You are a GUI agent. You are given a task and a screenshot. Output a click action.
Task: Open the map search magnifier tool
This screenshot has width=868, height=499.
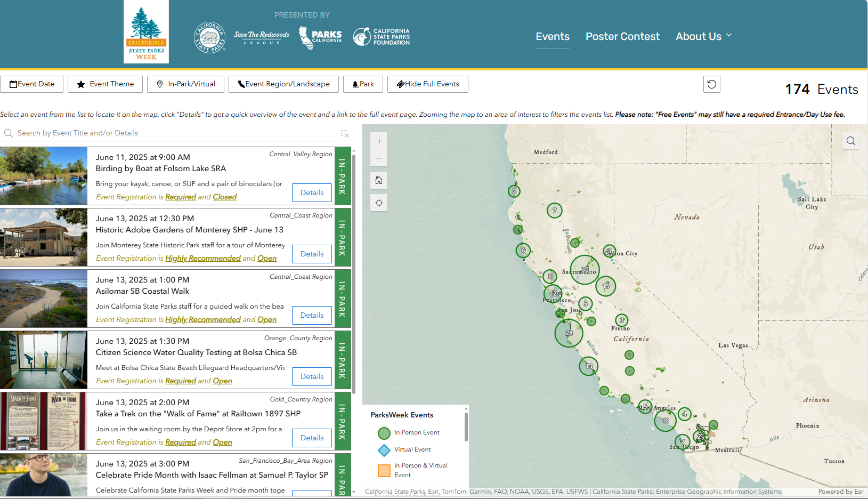pos(850,141)
